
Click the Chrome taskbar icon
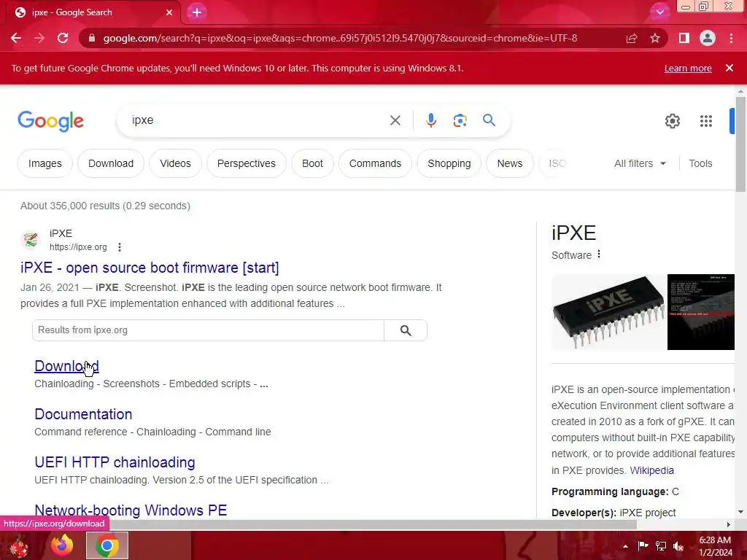(x=107, y=545)
